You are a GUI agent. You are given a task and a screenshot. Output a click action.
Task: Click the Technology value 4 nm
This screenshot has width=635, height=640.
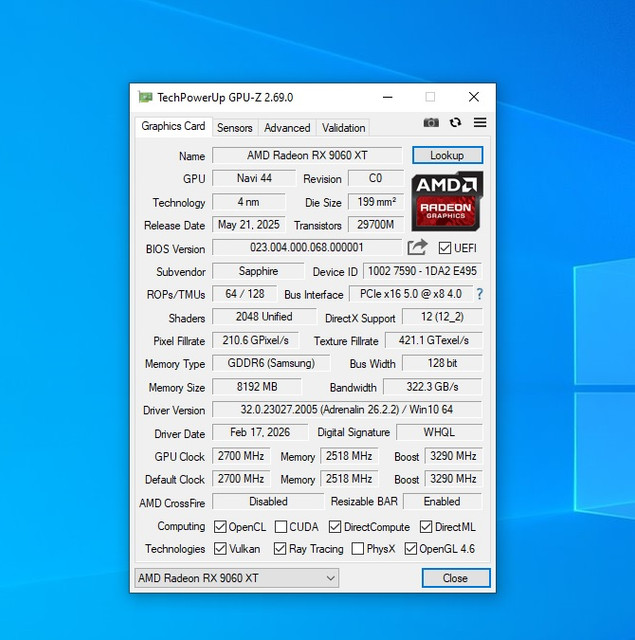pos(249,202)
